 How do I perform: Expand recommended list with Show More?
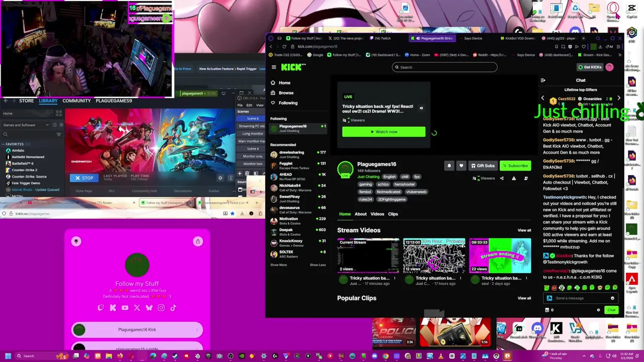[278, 265]
